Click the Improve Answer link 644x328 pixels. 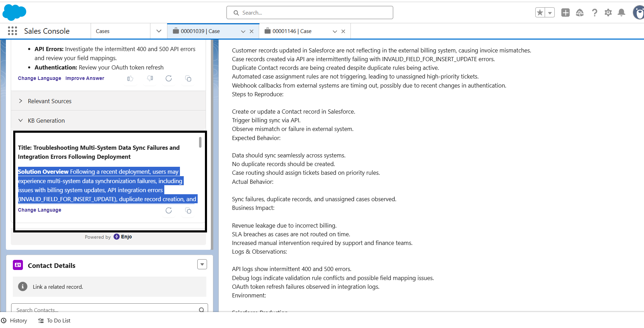tap(85, 78)
